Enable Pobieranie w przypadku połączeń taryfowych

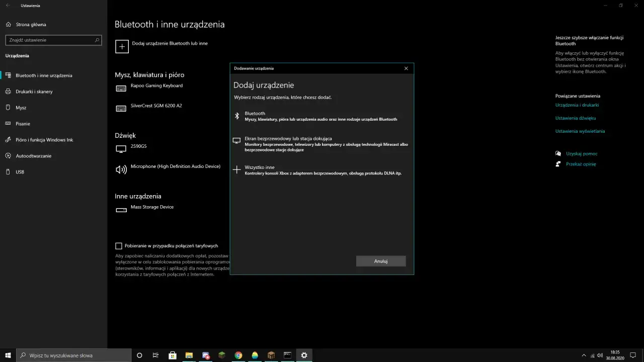119,245
